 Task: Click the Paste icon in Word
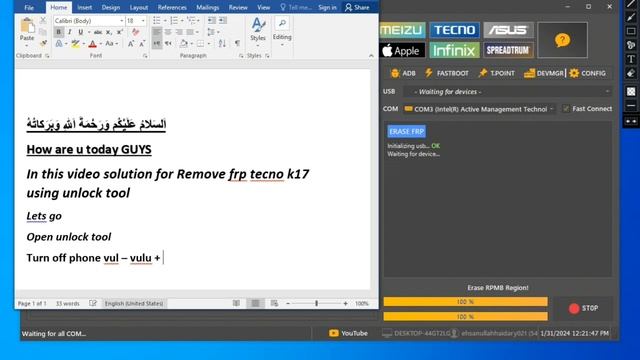(27, 26)
